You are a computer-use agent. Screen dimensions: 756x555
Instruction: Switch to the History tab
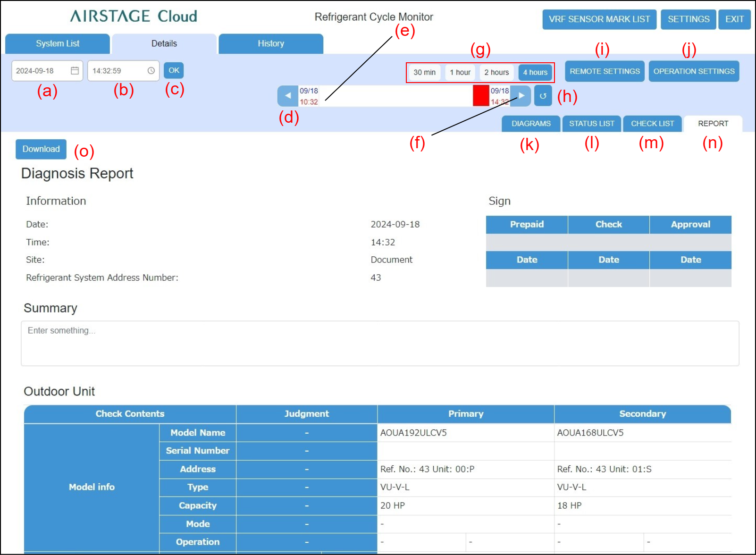point(271,43)
